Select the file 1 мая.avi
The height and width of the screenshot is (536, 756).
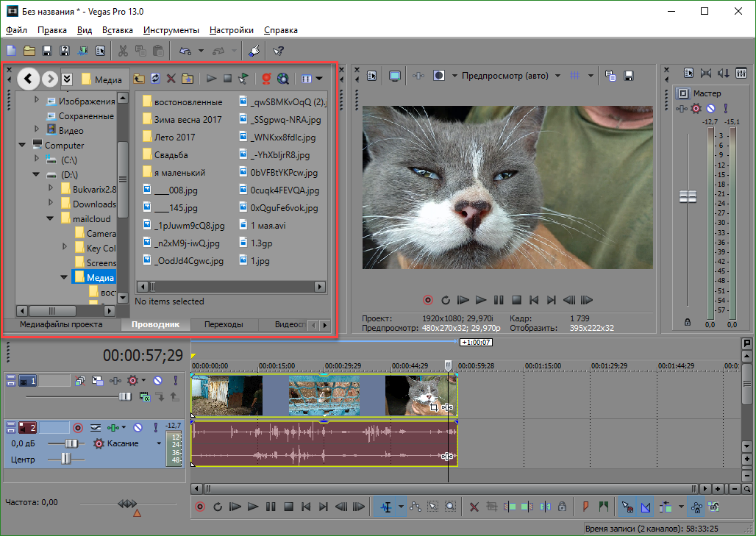(268, 226)
